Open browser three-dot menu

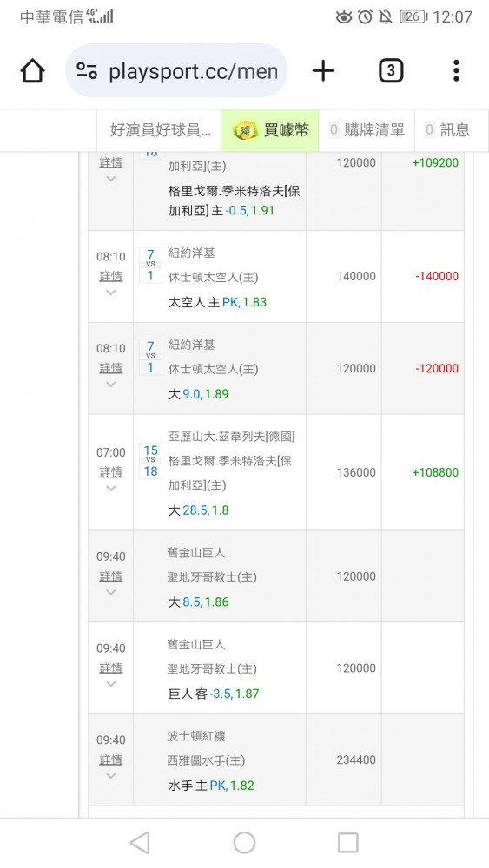pyautogui.click(x=456, y=71)
